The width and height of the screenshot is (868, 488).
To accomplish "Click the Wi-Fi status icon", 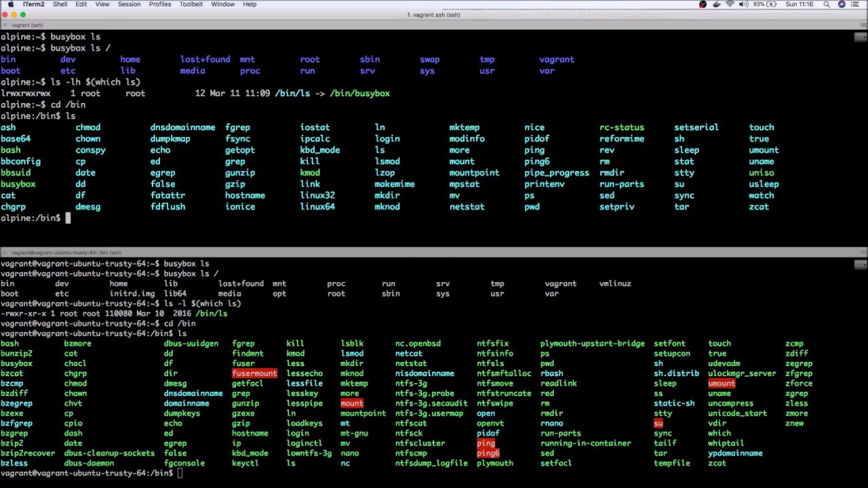I will 730,4.
